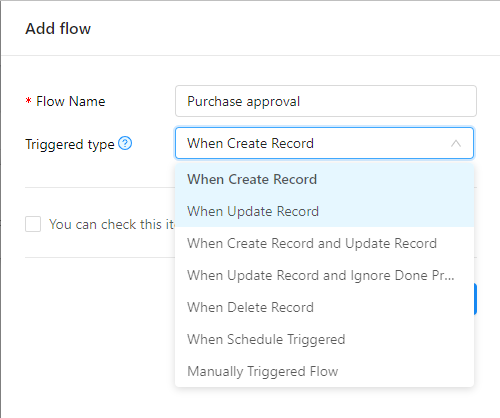Collapse the Triggered type dropdown using its chevron
Image resolution: width=500 pixels, height=418 pixels.
[456, 143]
